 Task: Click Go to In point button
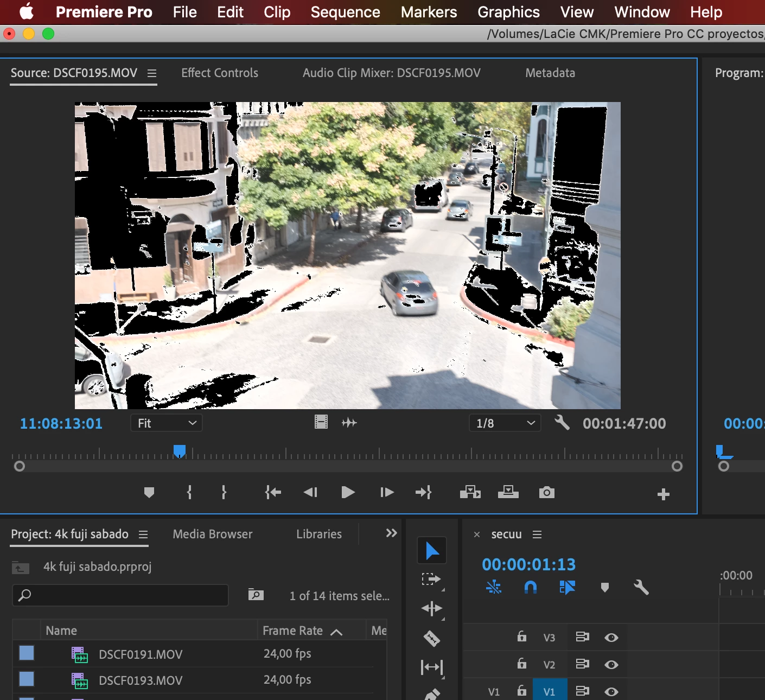273,493
